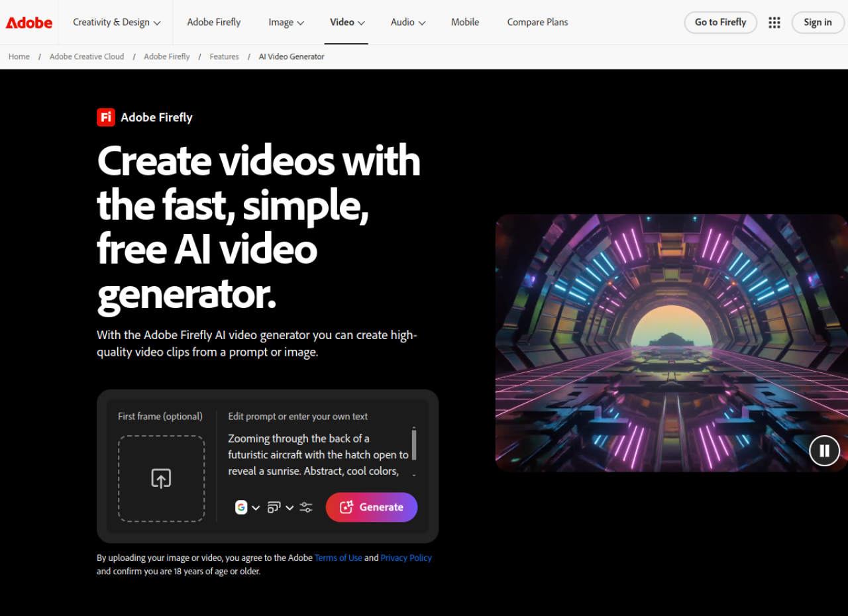Click "Edit prompt or enter your own text" label

coord(298,417)
